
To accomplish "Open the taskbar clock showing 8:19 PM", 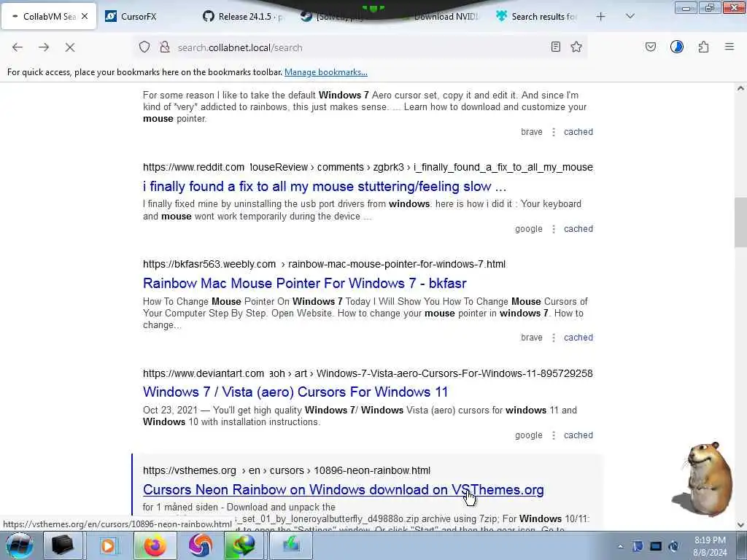I will point(710,546).
